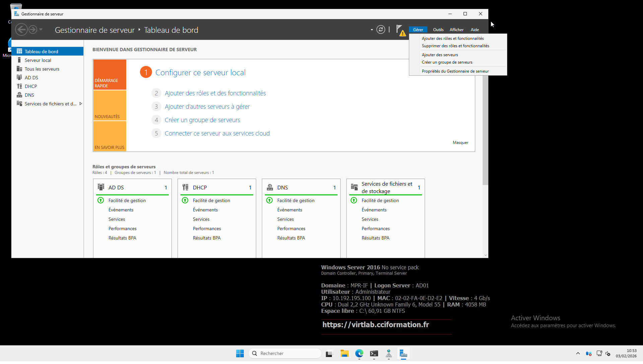This screenshot has height=364, width=643.
Task: Open the notifications flag with warning
Action: (x=400, y=30)
